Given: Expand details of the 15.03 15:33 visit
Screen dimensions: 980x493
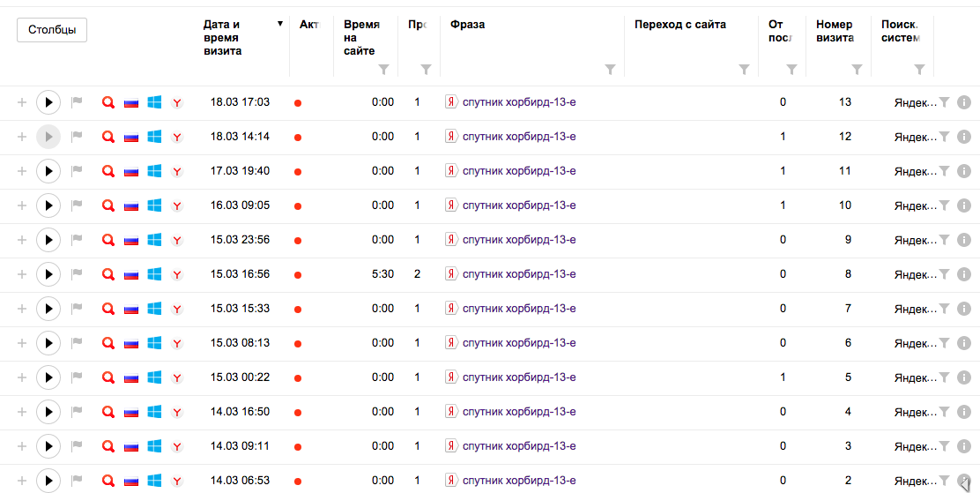Looking at the screenshot, I should [x=22, y=309].
